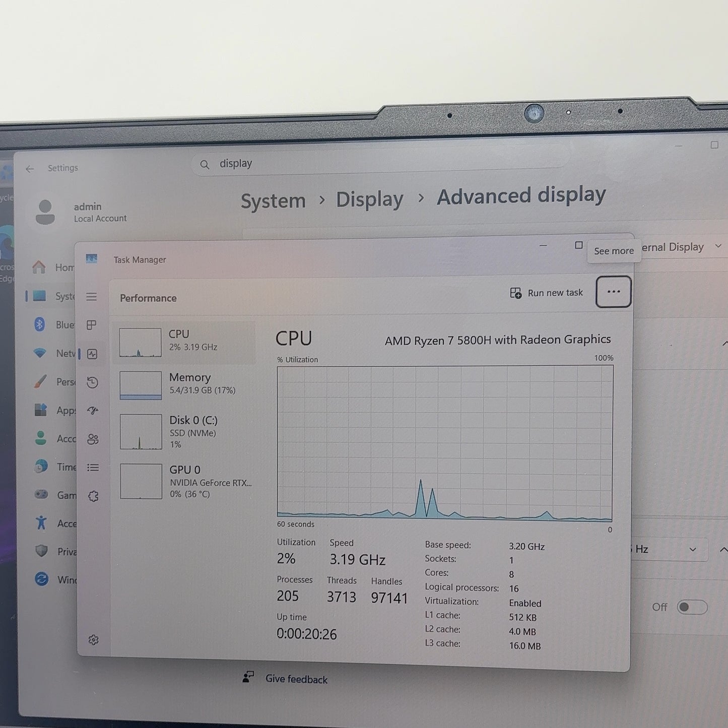This screenshot has width=728, height=728.
Task: Open Bluetooth & devices in Settings sidebar
Action: point(53,325)
